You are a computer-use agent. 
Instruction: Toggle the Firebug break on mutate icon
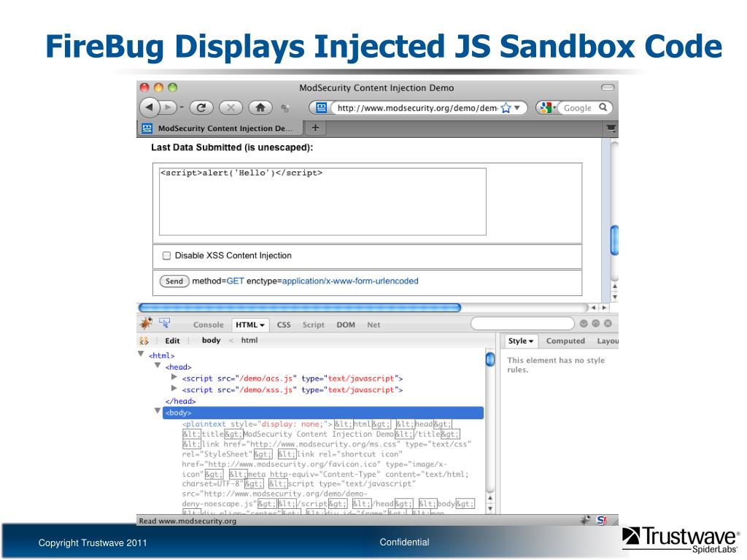144,341
